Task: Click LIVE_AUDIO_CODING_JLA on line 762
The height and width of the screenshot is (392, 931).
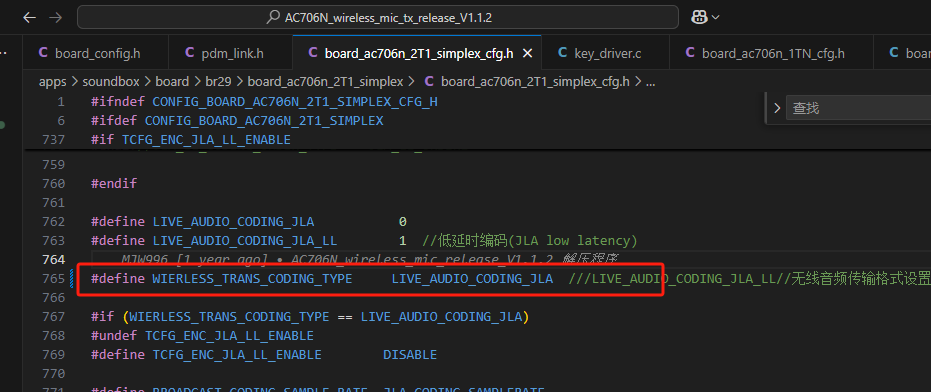Action: click(233, 222)
